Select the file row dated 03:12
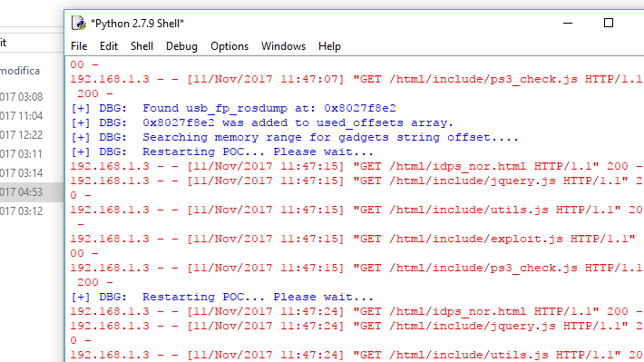 [x=32, y=210]
